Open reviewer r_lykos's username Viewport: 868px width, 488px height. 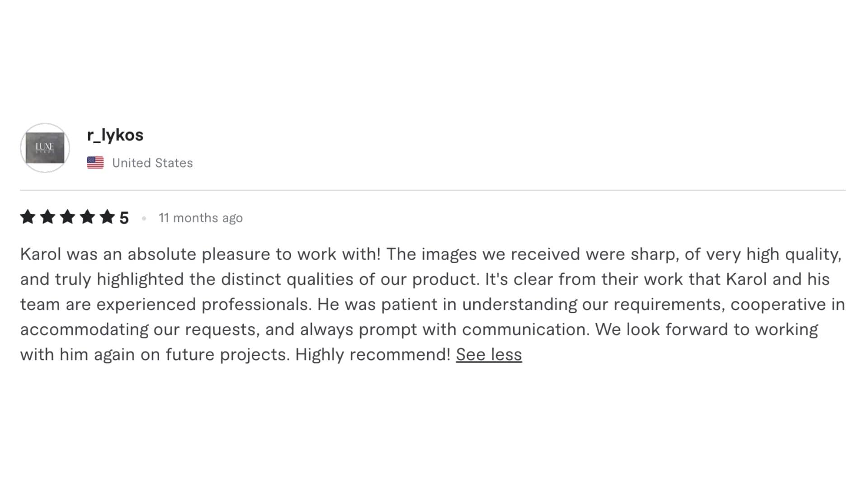click(115, 135)
